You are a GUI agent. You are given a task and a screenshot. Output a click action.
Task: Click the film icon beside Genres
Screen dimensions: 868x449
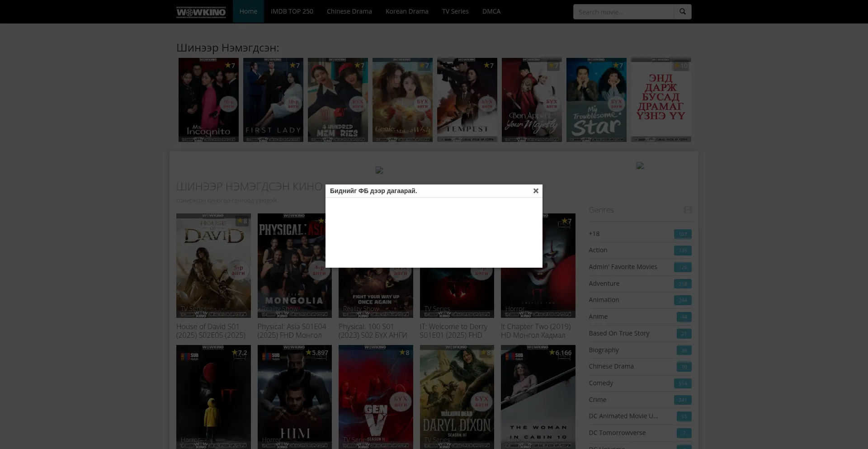(x=688, y=210)
